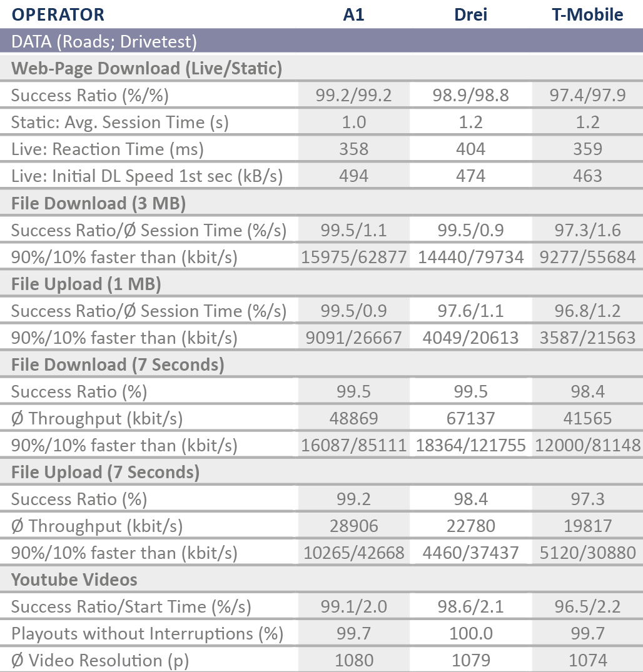Select the A1 value 99.2/99.2
The height and width of the screenshot is (672, 643).
pos(353,95)
